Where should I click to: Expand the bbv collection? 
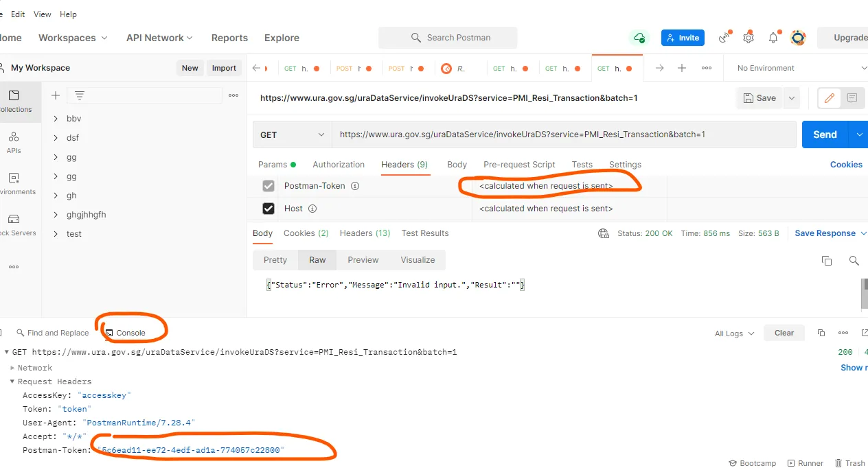[56, 119]
